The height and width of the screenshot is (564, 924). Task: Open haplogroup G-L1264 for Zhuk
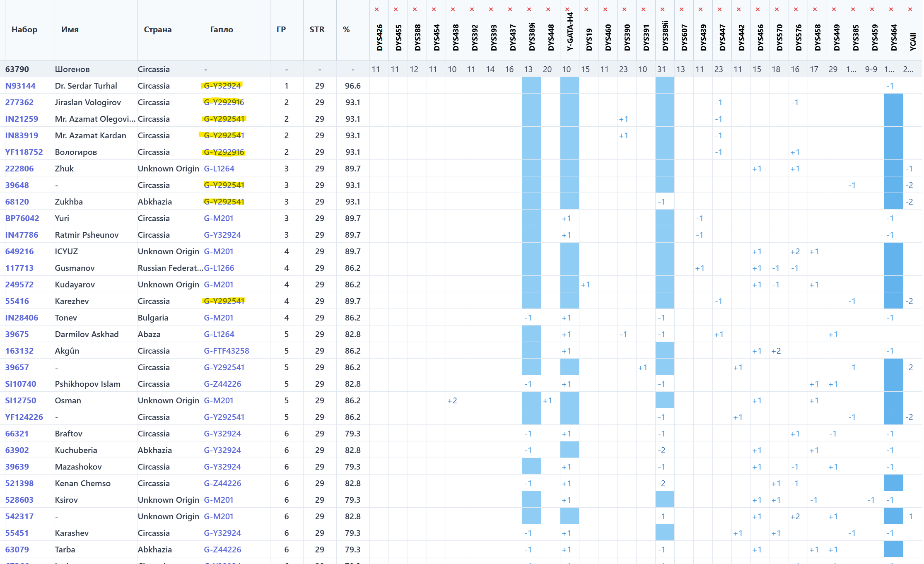tap(219, 169)
